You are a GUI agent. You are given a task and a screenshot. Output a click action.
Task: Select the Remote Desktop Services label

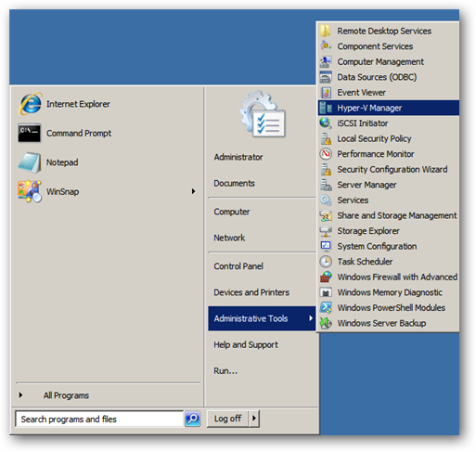[x=384, y=31]
